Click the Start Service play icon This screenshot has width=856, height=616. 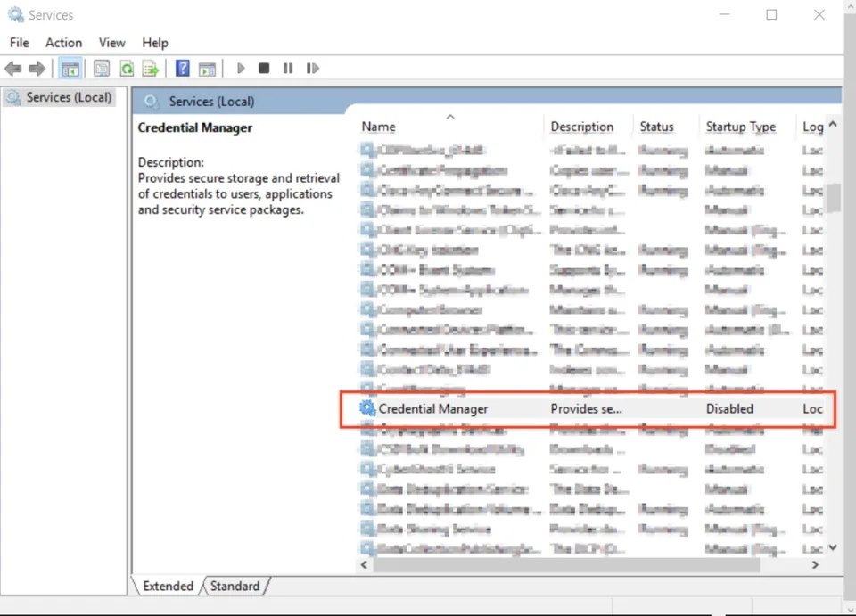pyautogui.click(x=241, y=69)
